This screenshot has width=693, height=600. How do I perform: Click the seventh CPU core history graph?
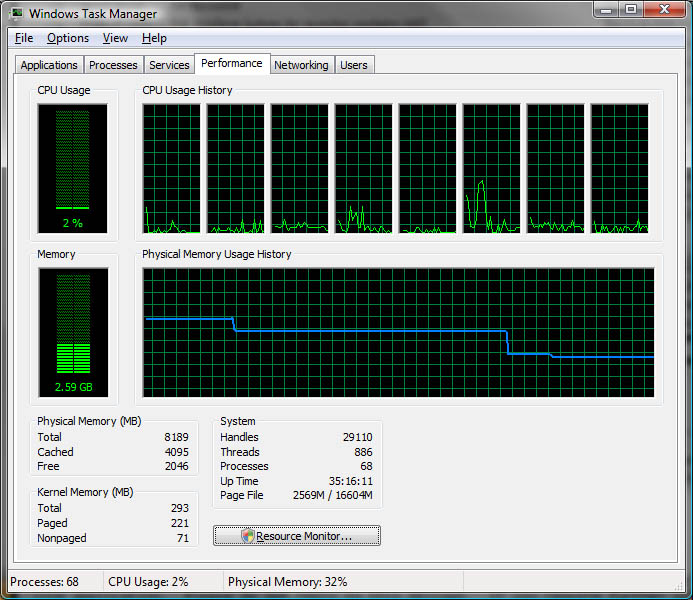coord(556,168)
